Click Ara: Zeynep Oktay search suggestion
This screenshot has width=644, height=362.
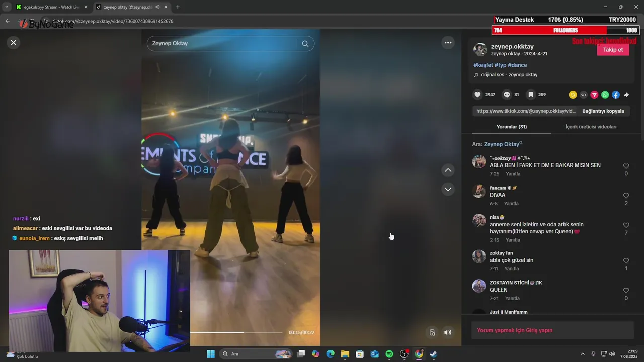point(497,144)
